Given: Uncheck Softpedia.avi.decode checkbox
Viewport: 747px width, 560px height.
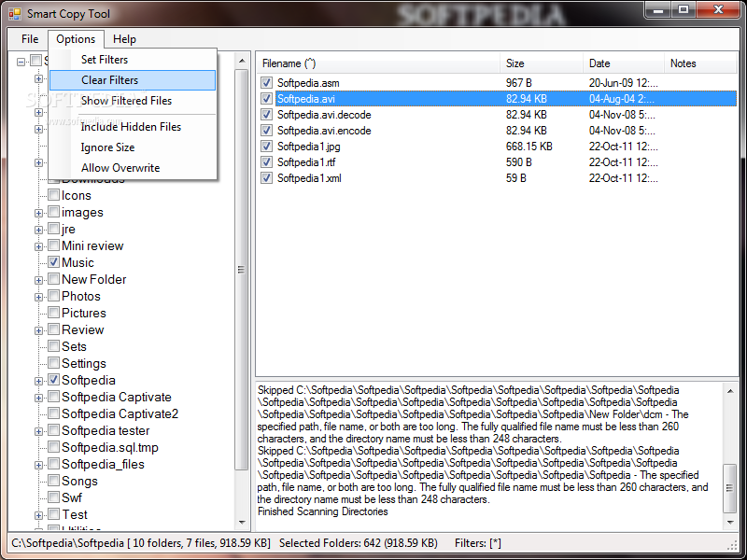Looking at the screenshot, I should [266, 114].
